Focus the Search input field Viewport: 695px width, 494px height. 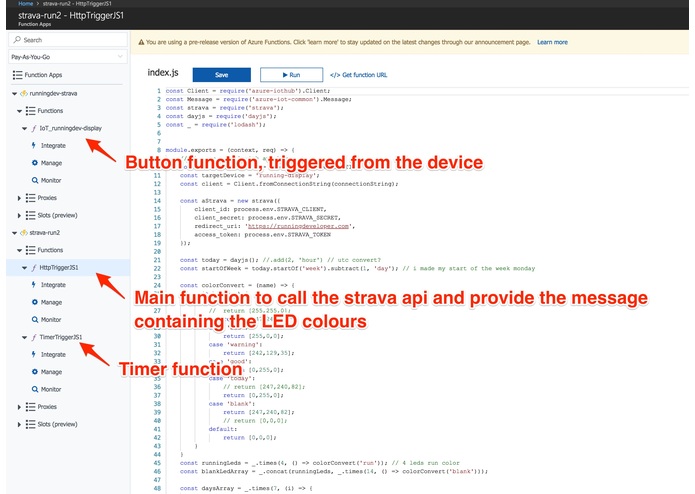coord(68,40)
